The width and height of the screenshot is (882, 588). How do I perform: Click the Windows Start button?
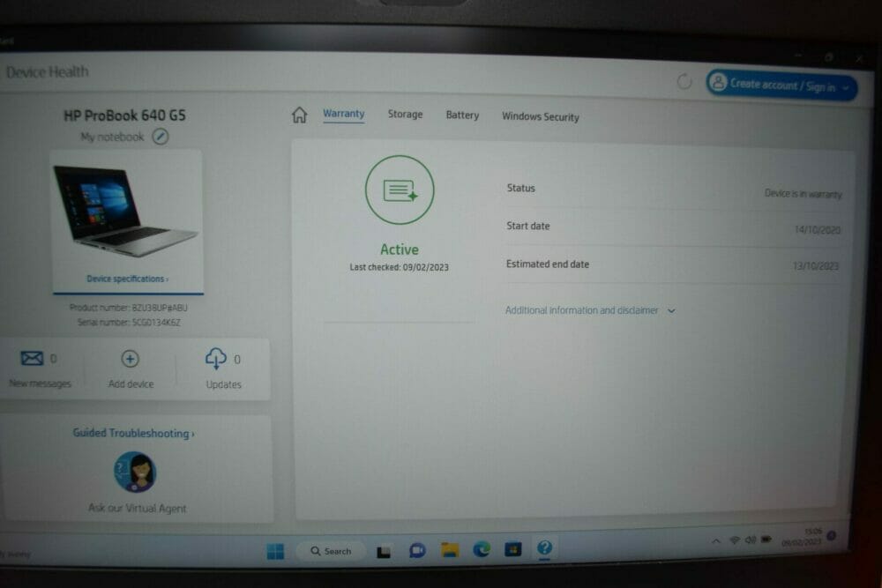(x=275, y=552)
